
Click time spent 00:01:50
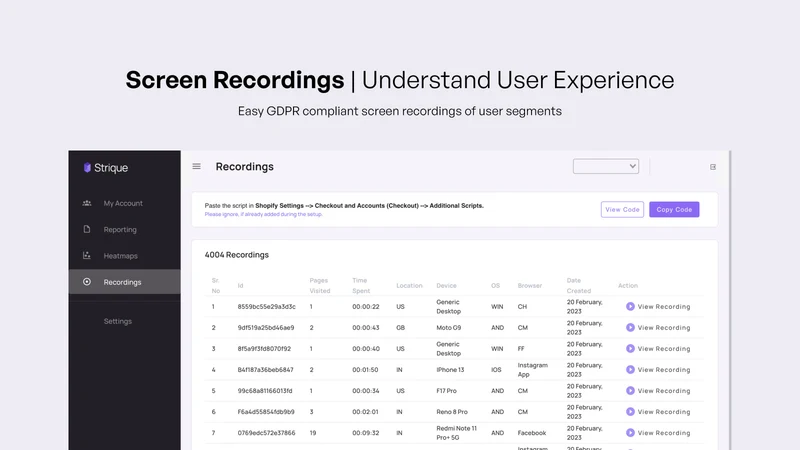coord(365,369)
